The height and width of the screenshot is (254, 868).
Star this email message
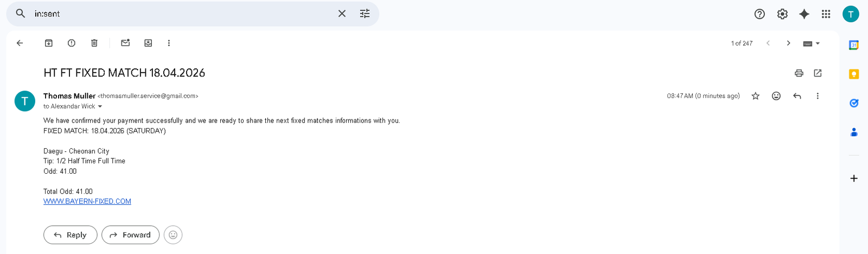pos(755,96)
